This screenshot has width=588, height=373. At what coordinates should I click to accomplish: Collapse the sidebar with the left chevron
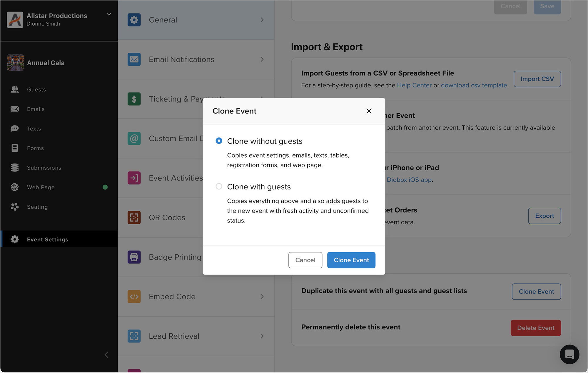pos(106,355)
